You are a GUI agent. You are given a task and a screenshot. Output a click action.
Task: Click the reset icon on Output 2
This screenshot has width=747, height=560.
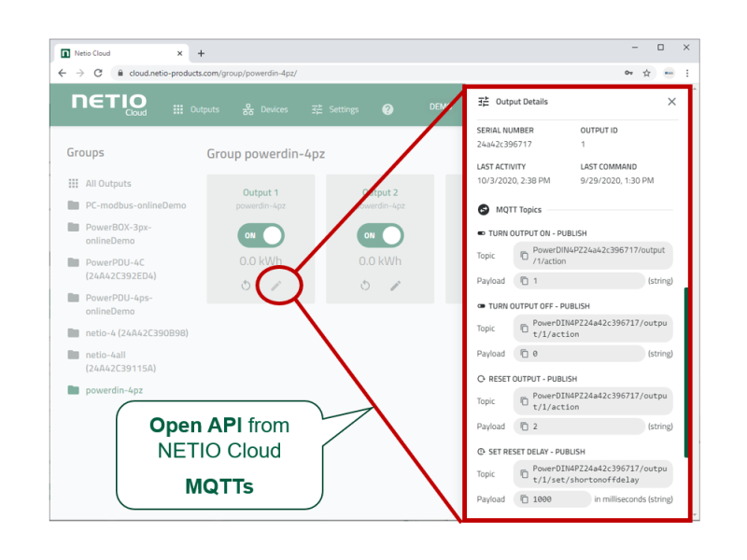point(365,286)
